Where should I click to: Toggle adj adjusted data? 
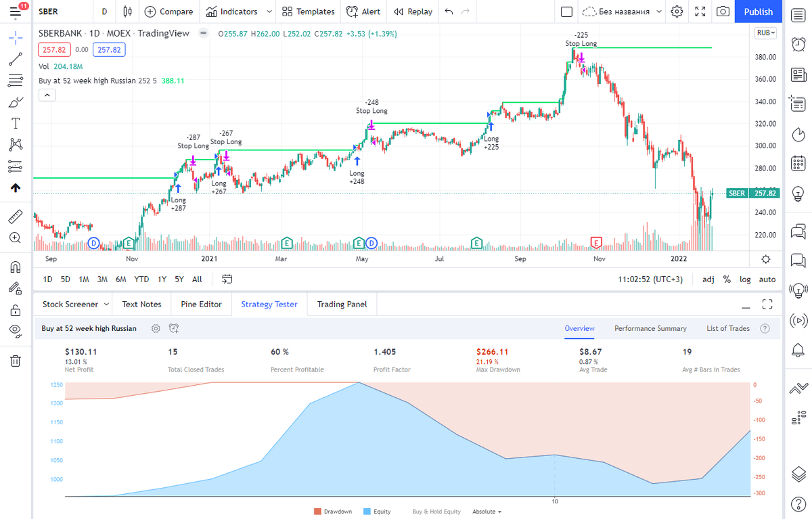tap(708, 279)
